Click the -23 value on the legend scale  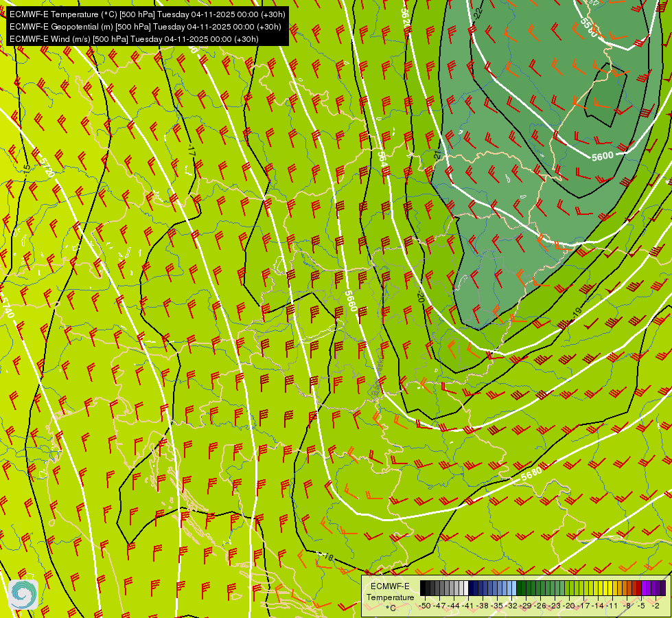pyautogui.click(x=555, y=606)
